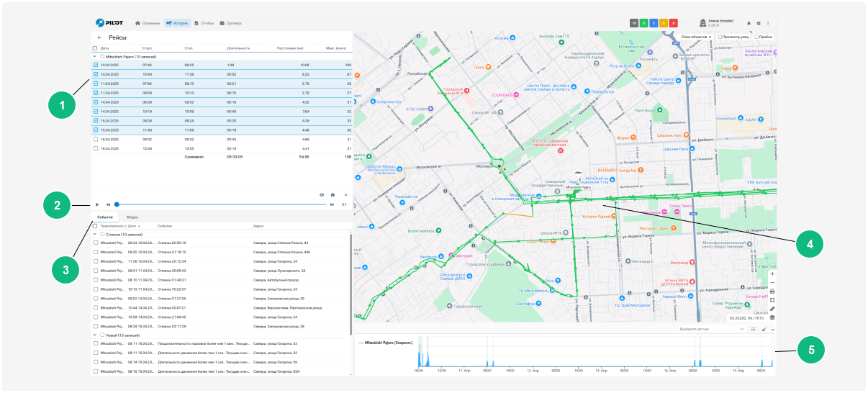This screenshot has height=393, width=868.
Task: Select the ruler measurement tool
Action: 772,308
